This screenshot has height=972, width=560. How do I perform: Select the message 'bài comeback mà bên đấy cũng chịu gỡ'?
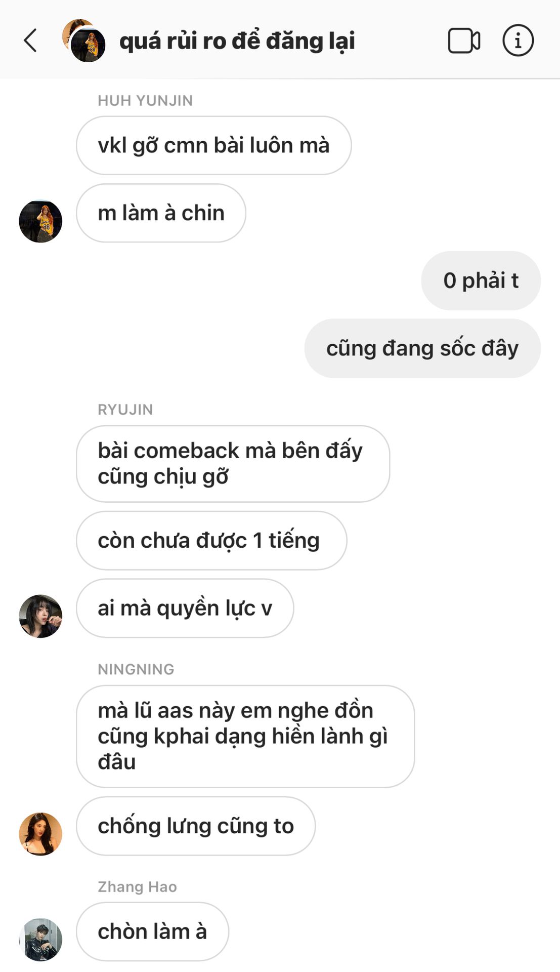click(233, 464)
